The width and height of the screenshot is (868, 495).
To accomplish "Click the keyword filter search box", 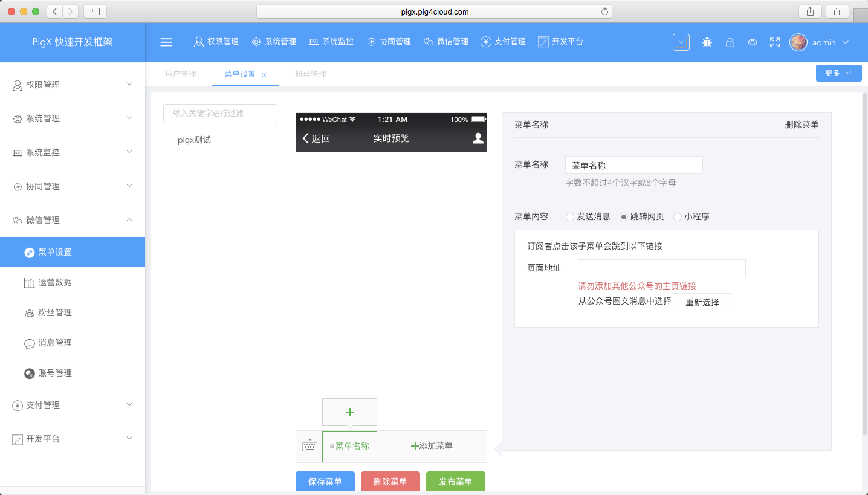I will coord(220,113).
